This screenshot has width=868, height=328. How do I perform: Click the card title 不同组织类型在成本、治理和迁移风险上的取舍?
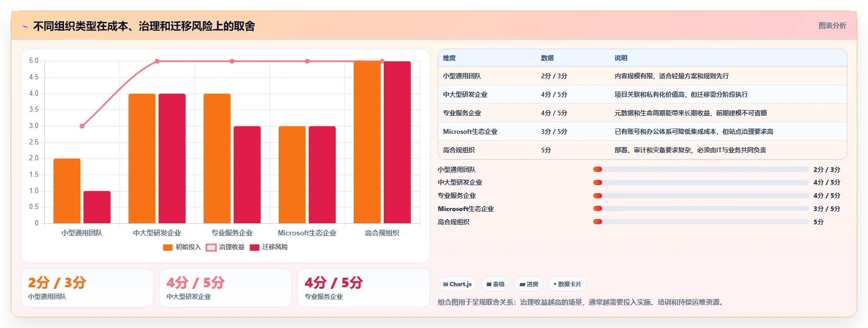(144, 26)
